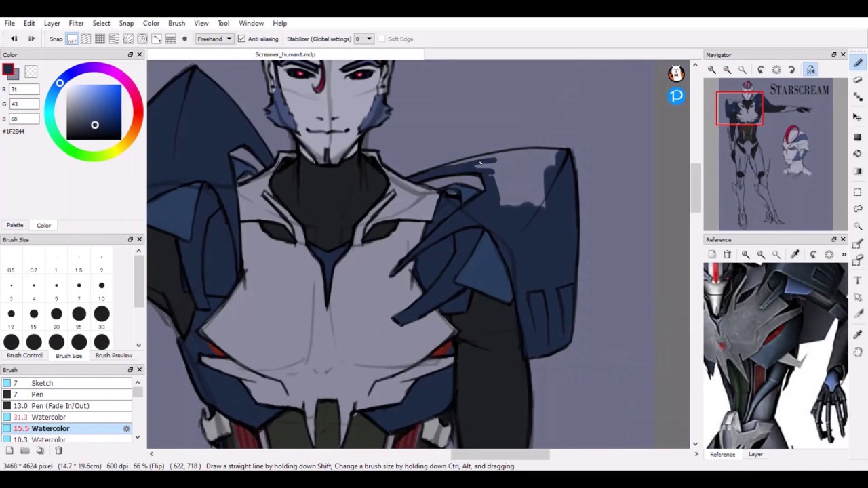Open the Filter menu
The width and height of the screenshot is (868, 488).
click(x=76, y=23)
